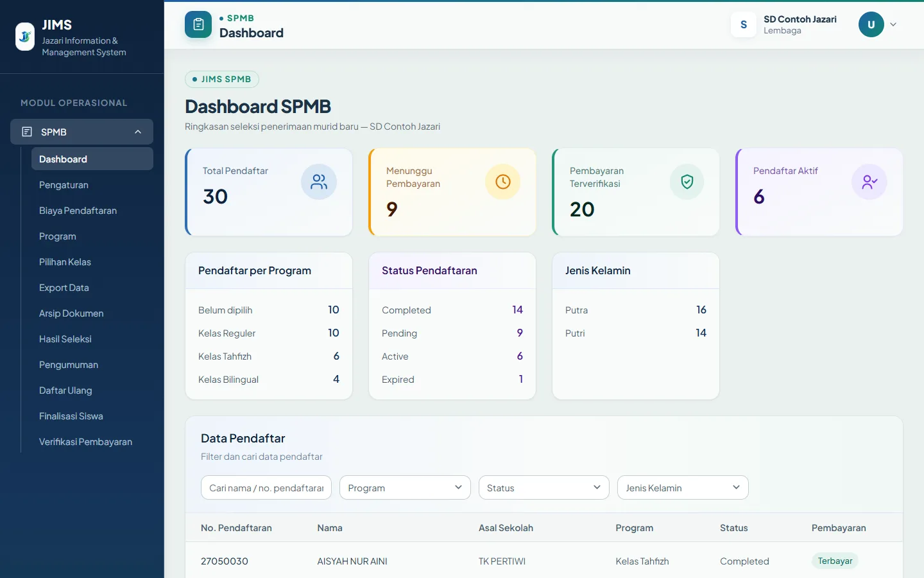Click the user-check icon on Pendaftar Aktif card

869,182
